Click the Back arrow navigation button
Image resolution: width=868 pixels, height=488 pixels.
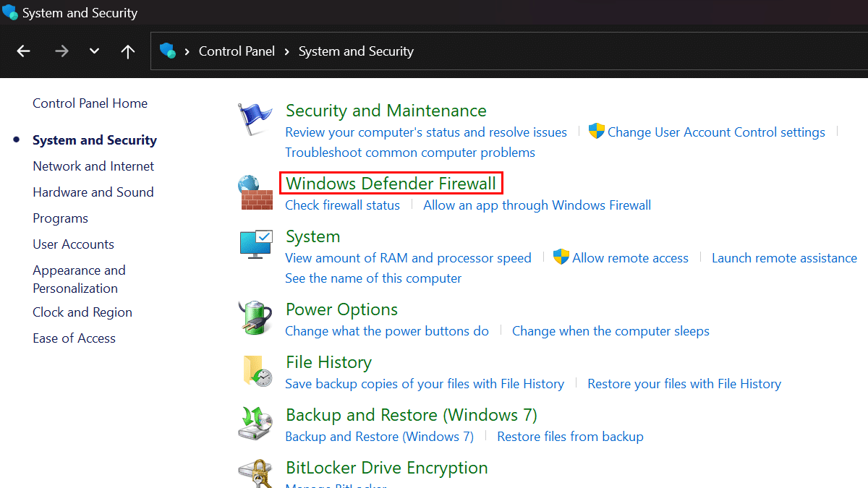tap(24, 51)
